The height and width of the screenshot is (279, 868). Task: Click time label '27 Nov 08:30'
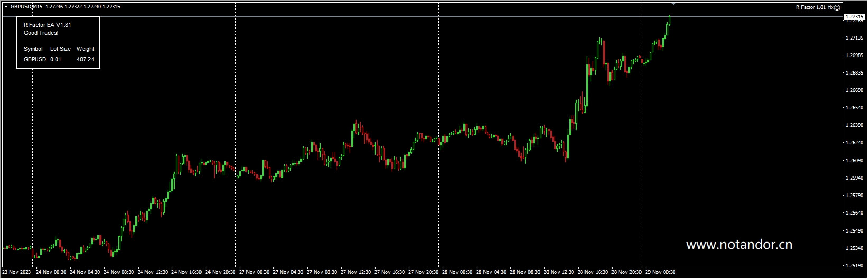[322, 272]
